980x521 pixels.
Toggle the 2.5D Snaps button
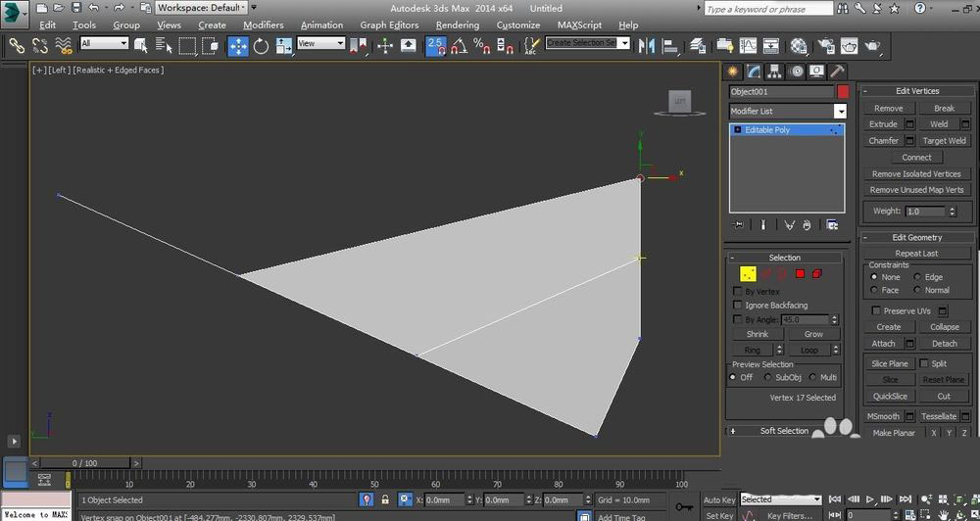(x=435, y=46)
